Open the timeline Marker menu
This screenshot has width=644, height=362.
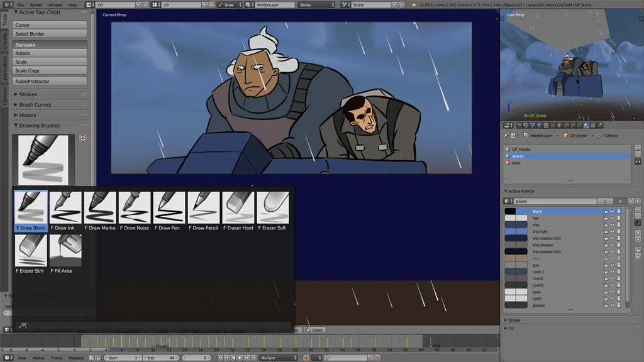pyautogui.click(x=38, y=358)
